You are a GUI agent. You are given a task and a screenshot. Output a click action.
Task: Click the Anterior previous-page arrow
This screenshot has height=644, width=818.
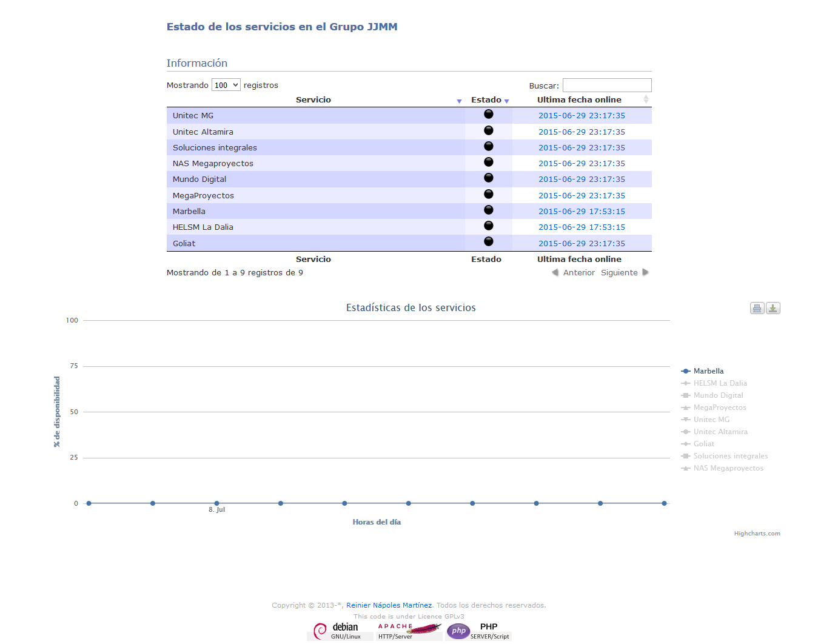tap(555, 272)
